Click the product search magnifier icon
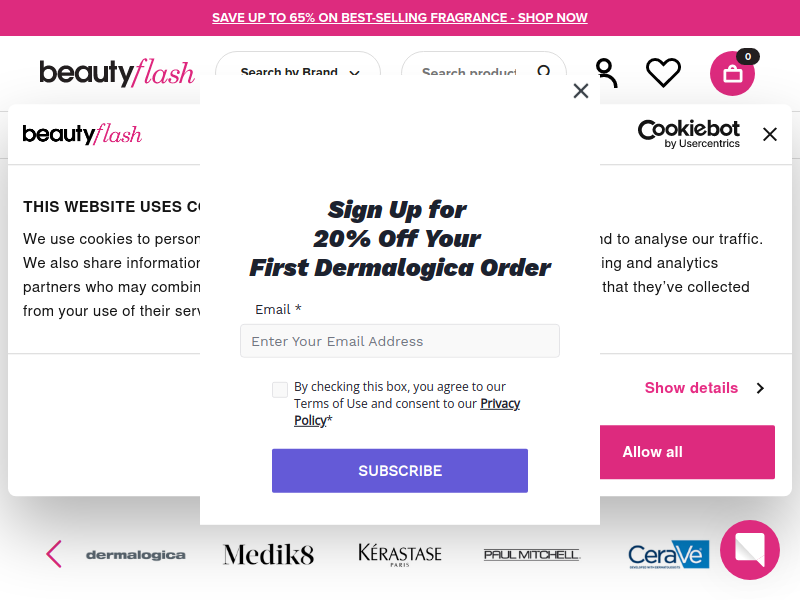This screenshot has height=600, width=800. pos(544,71)
